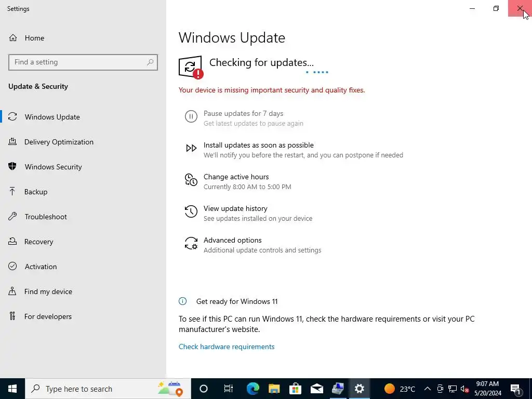The image size is (532, 399).
Task: Click the red missing security fixes message
Action: click(x=272, y=90)
